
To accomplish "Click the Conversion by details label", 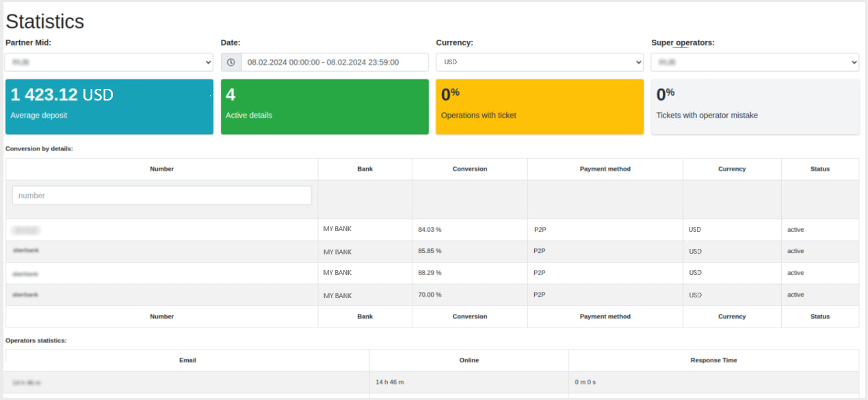I will coord(39,148).
